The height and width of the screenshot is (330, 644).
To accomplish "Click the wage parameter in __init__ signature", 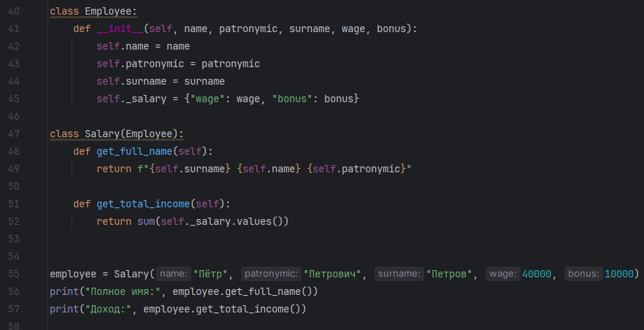I will pos(353,29).
